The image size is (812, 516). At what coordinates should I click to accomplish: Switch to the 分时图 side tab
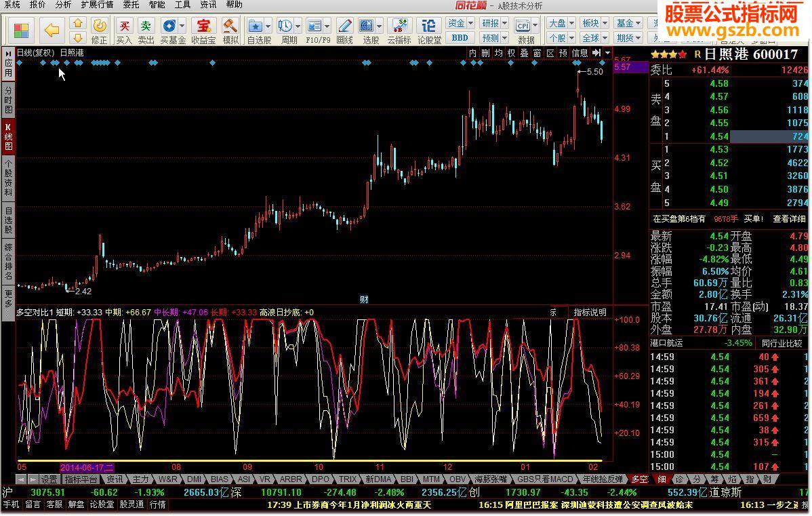tap(8, 100)
